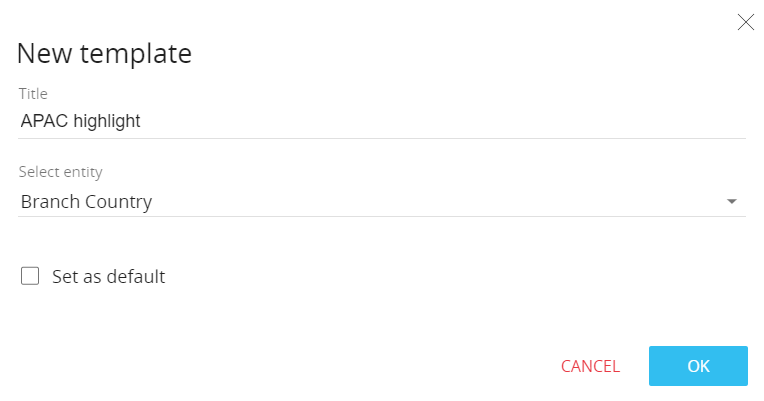Click the word 'Country' in entity selector
The height and width of the screenshot is (401, 764).
(x=118, y=202)
